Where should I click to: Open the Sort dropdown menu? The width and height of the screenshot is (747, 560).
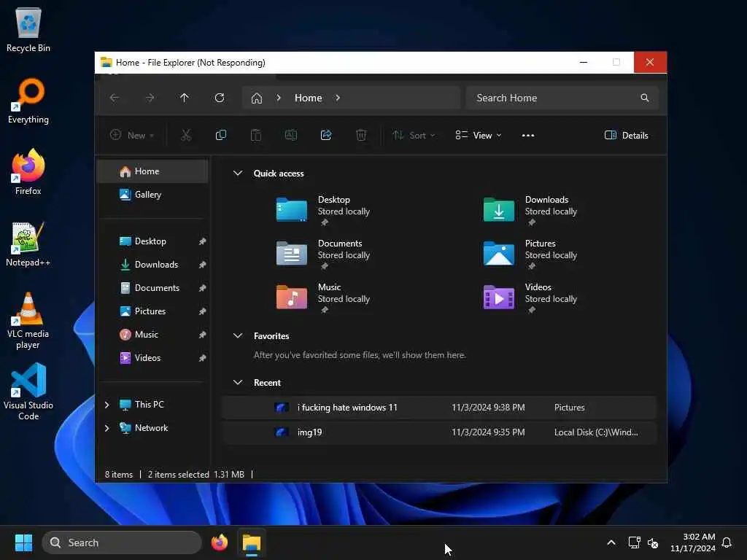tap(414, 135)
